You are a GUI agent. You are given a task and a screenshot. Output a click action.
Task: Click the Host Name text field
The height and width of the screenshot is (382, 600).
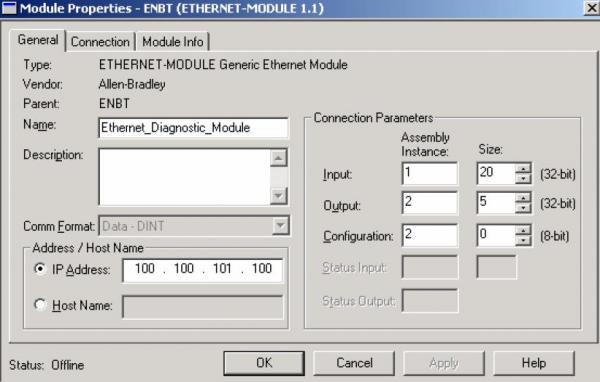pyautogui.click(x=203, y=307)
